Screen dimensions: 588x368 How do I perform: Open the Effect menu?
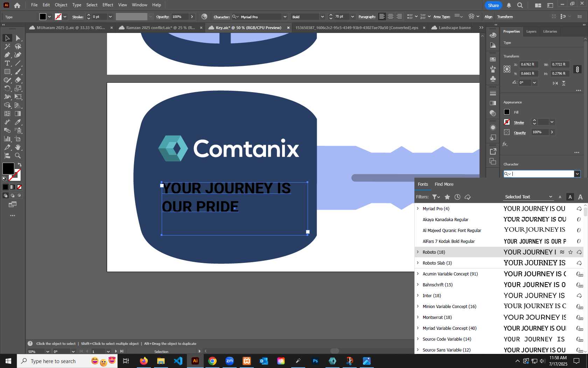click(108, 5)
